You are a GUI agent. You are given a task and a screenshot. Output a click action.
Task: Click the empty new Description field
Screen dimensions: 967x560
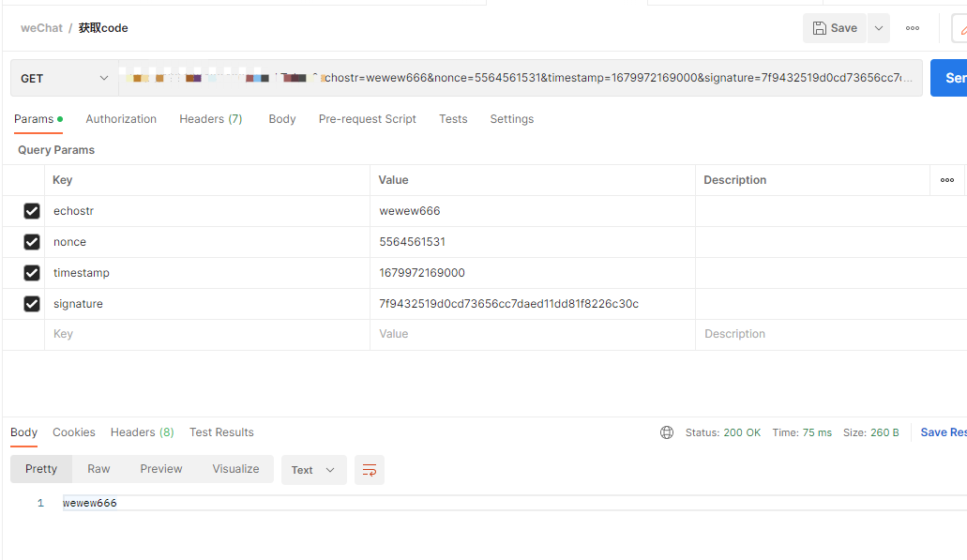point(831,334)
